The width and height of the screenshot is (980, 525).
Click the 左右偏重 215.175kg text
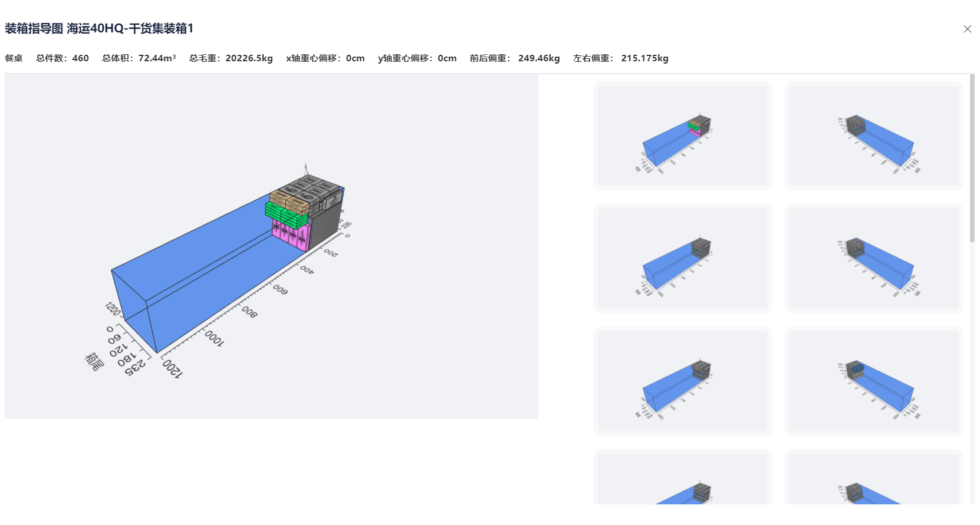pyautogui.click(x=620, y=58)
